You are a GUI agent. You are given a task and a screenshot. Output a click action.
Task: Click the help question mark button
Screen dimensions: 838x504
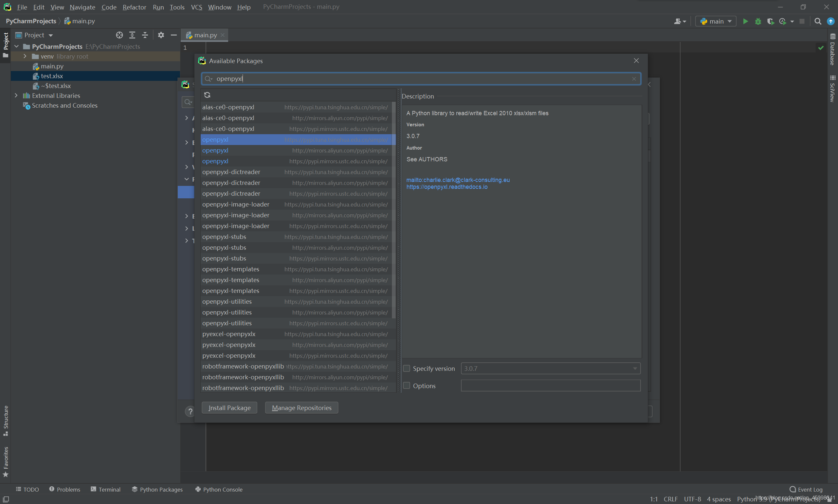point(190,411)
